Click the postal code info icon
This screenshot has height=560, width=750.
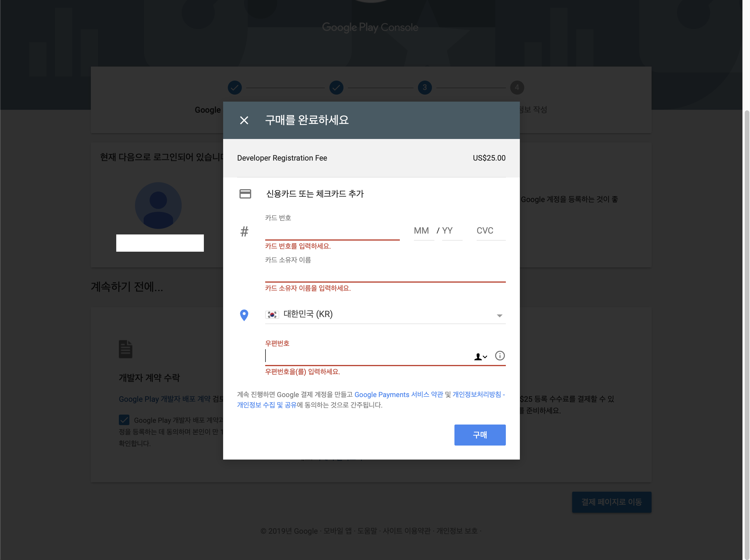pos(499,356)
